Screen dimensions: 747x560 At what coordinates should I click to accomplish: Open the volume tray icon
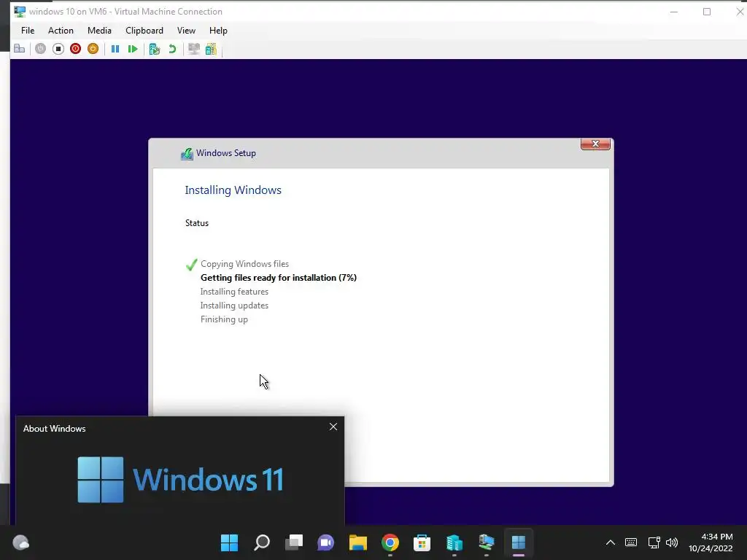tap(672, 542)
